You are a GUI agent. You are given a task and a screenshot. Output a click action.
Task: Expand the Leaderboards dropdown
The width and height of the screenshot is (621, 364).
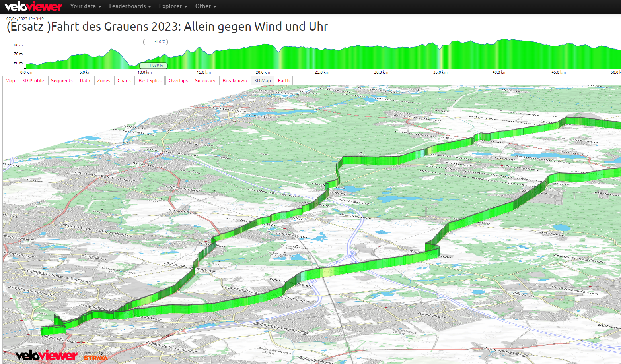(130, 6)
